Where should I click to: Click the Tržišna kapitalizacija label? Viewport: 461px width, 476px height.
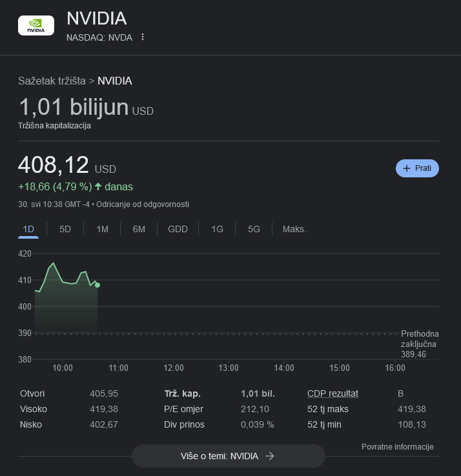[x=54, y=126]
